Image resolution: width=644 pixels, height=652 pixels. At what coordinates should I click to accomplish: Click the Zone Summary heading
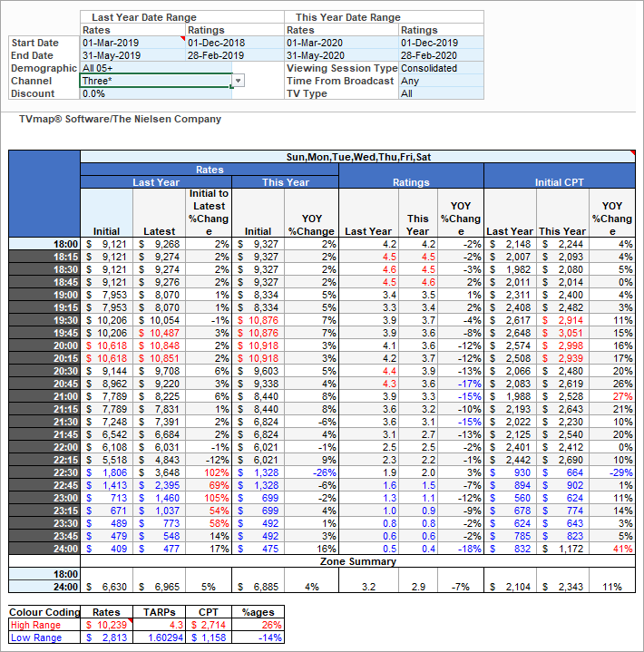click(357, 561)
